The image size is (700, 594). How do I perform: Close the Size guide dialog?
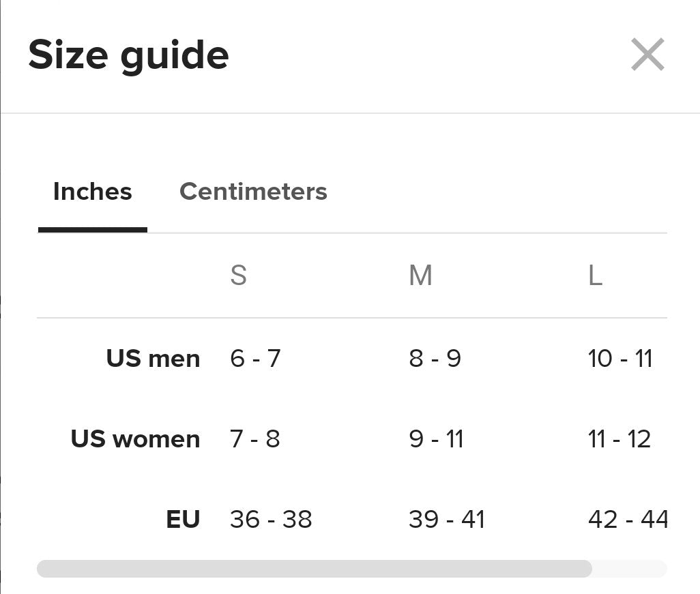point(647,55)
